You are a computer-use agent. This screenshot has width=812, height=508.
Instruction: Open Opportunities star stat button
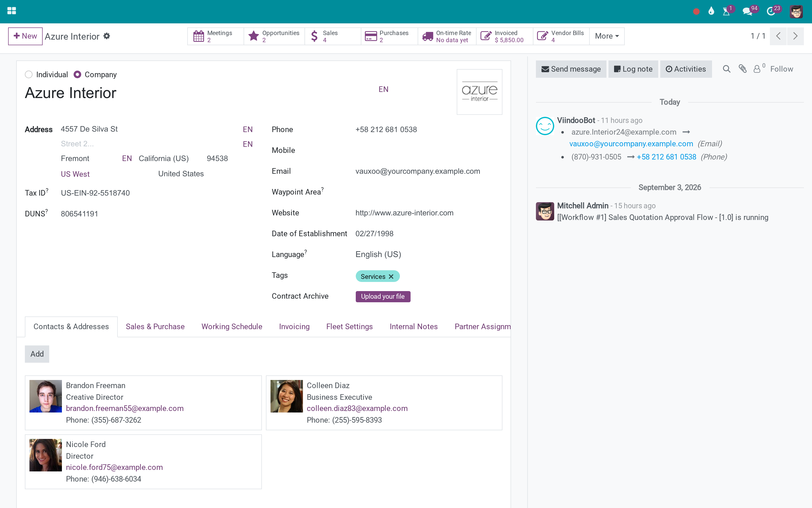(x=274, y=36)
